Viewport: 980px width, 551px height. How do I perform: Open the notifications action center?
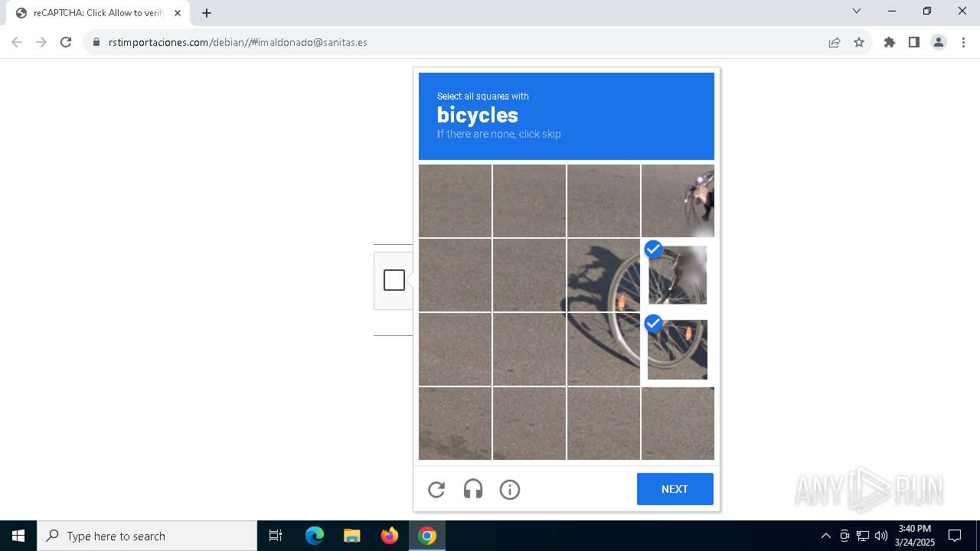[x=955, y=536]
